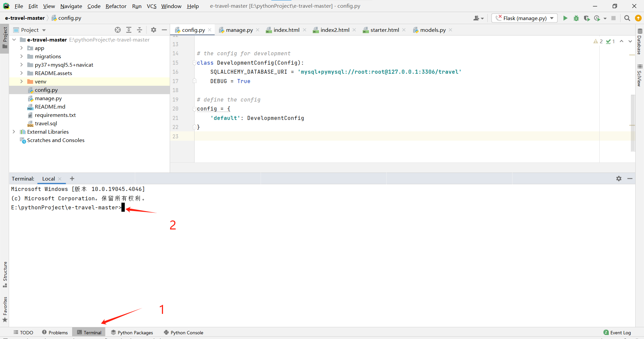Toggle the Project sidebar tool button
Viewport: 644px width, 339px height.
5,38
